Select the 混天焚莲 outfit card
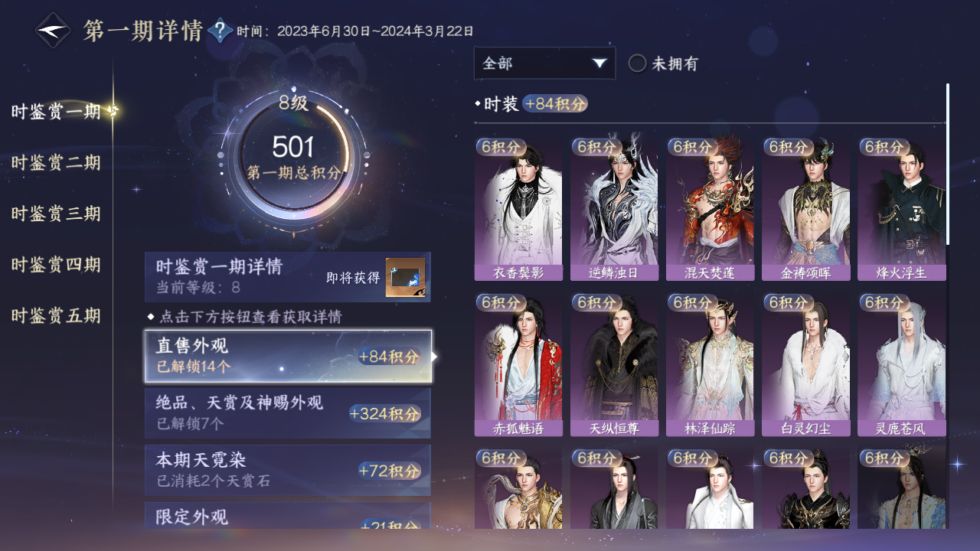 pos(710,209)
